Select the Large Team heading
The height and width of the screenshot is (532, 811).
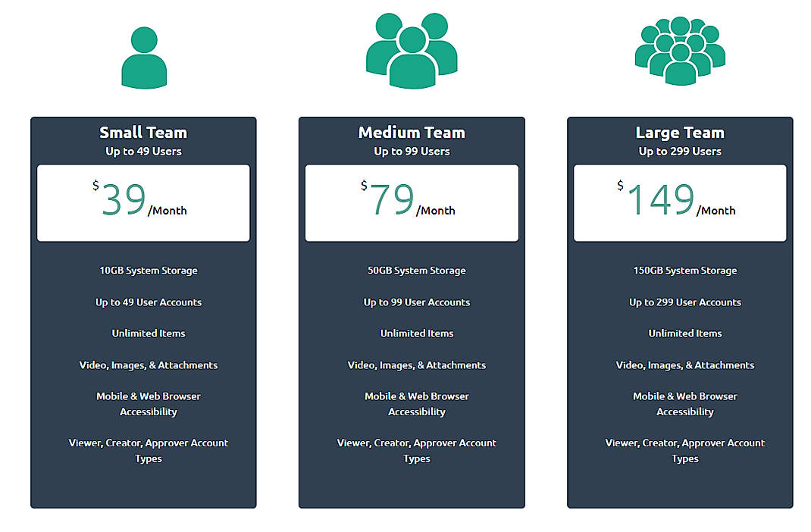pyautogui.click(x=680, y=133)
